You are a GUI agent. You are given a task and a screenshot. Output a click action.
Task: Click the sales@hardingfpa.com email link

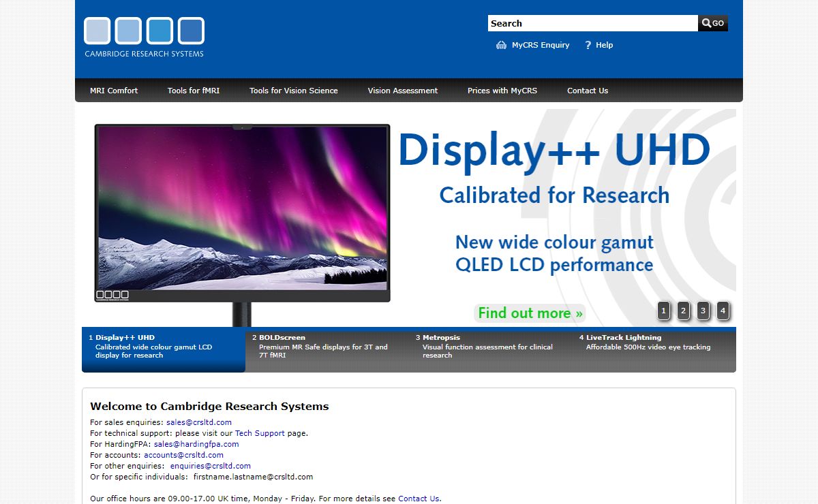[196, 444]
